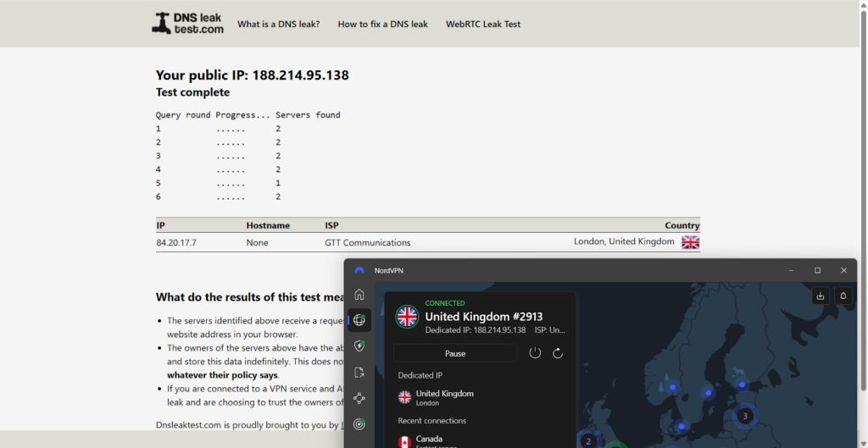The height and width of the screenshot is (448, 868).
Task: Click the green CONNECTED status label
Action: (x=444, y=303)
